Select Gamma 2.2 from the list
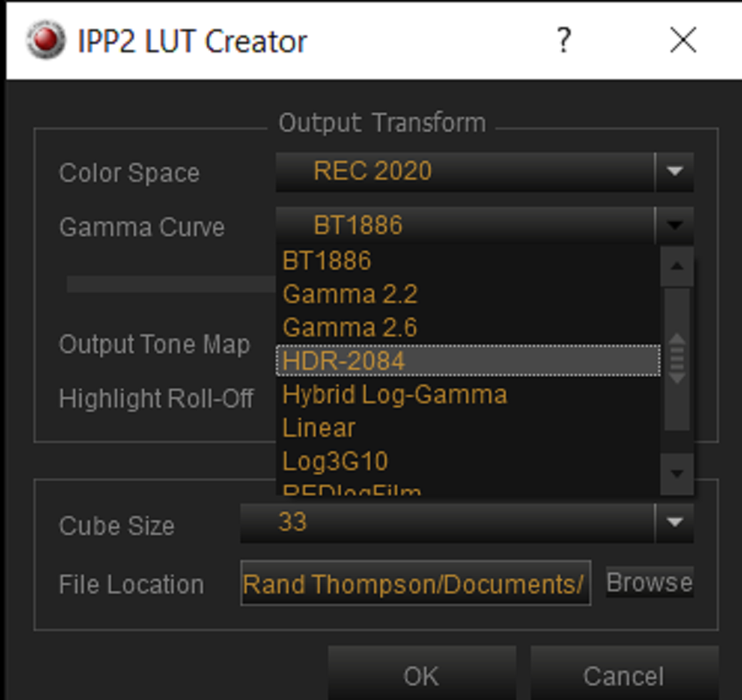This screenshot has width=742, height=700. pos(467,294)
